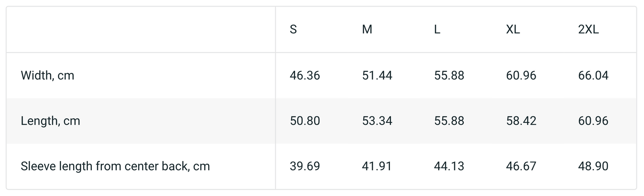
Task: Click the L size column header
Action: pyautogui.click(x=437, y=30)
